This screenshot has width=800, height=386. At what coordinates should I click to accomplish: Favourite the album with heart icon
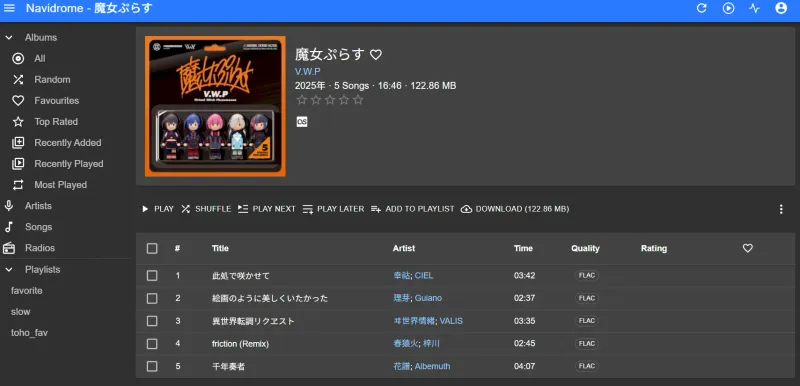376,55
